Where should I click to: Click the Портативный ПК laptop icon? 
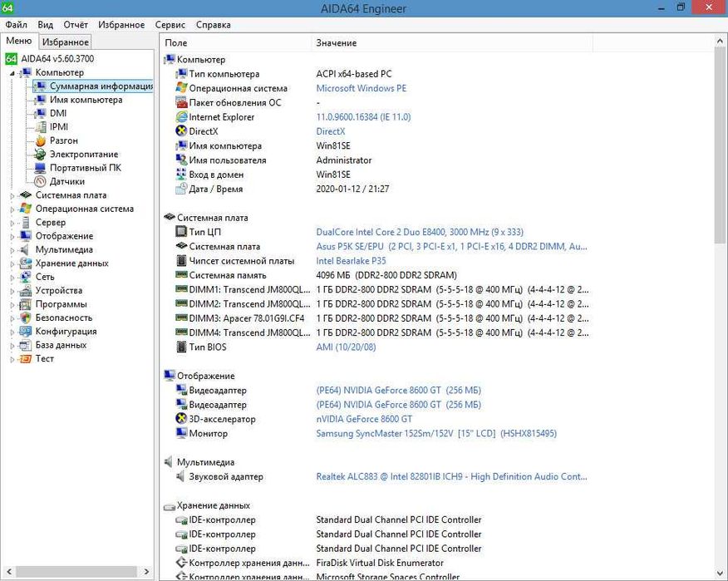click(x=41, y=168)
